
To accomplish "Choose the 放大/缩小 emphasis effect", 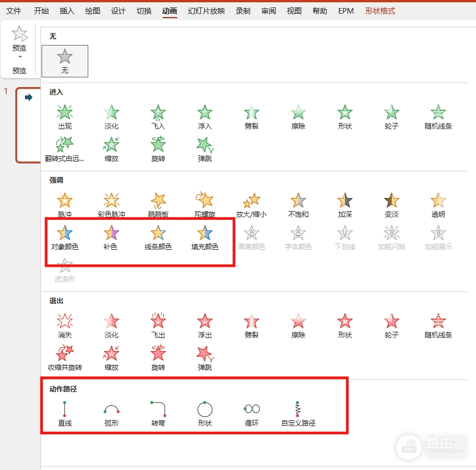I will coord(252,205).
